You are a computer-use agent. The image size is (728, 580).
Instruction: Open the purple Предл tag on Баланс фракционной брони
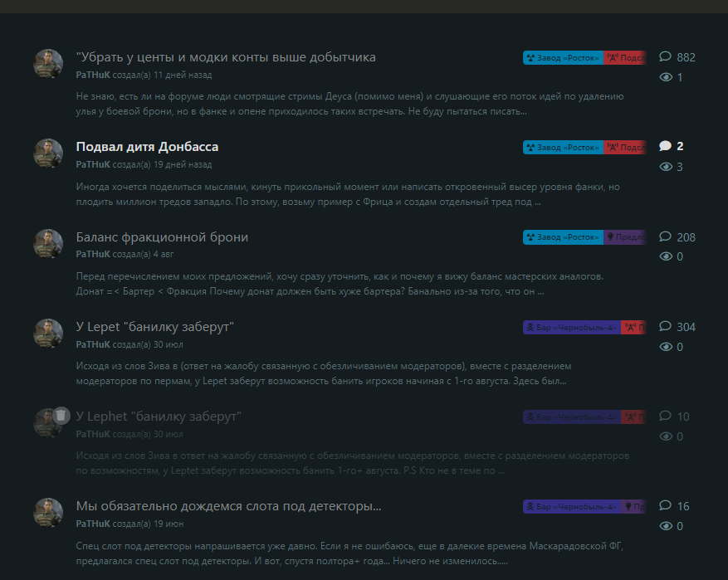pos(625,237)
